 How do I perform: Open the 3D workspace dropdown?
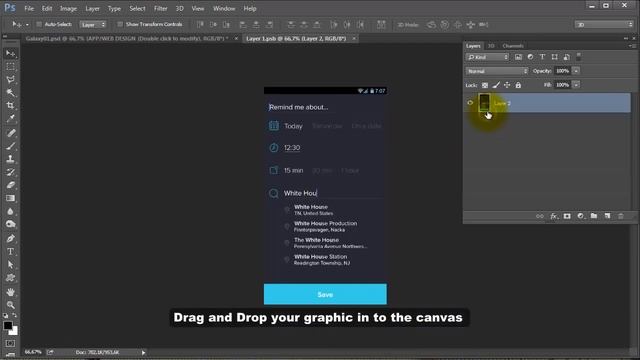[604, 24]
